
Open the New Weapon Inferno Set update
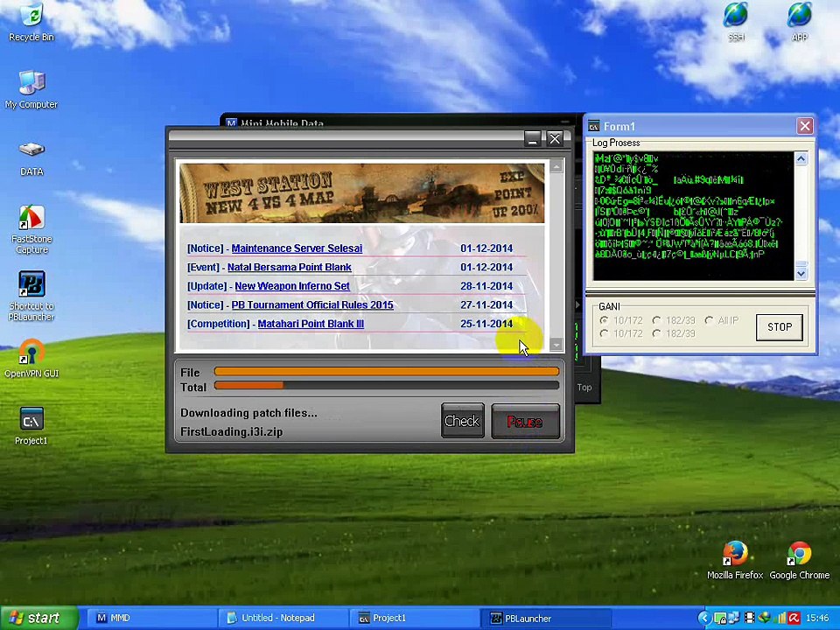pyautogui.click(x=292, y=286)
